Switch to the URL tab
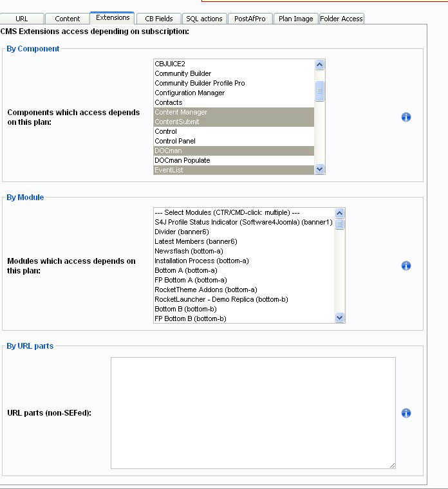 (x=22, y=19)
